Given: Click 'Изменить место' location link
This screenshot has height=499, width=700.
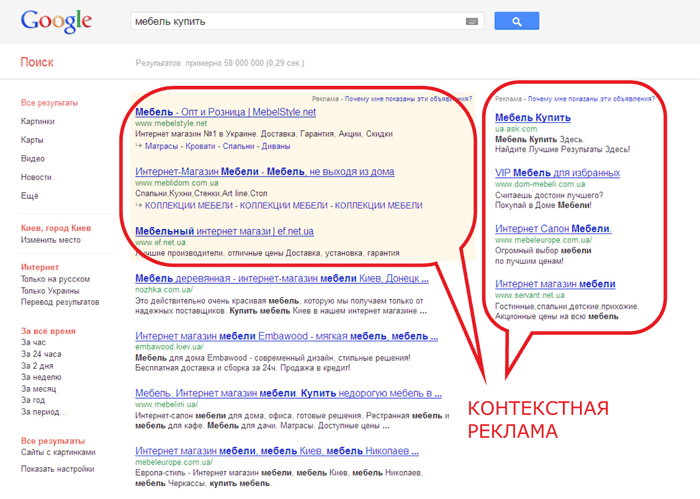Looking at the screenshot, I should click(50, 240).
